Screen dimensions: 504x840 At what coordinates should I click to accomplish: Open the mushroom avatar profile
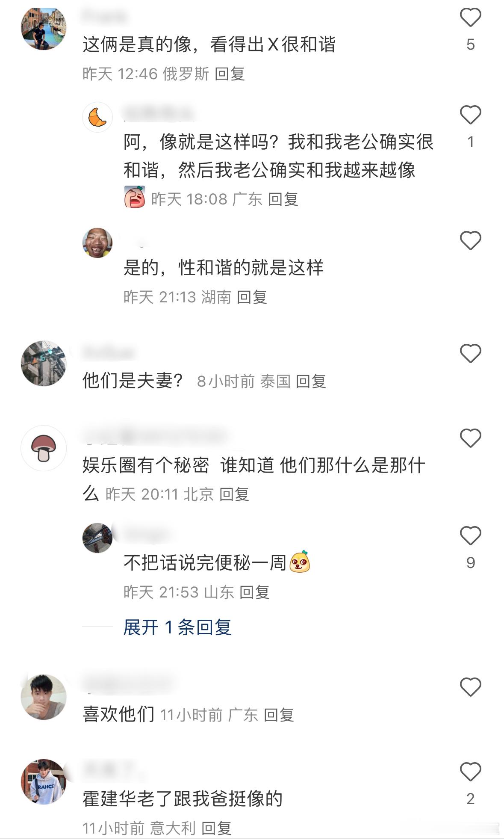point(44,448)
